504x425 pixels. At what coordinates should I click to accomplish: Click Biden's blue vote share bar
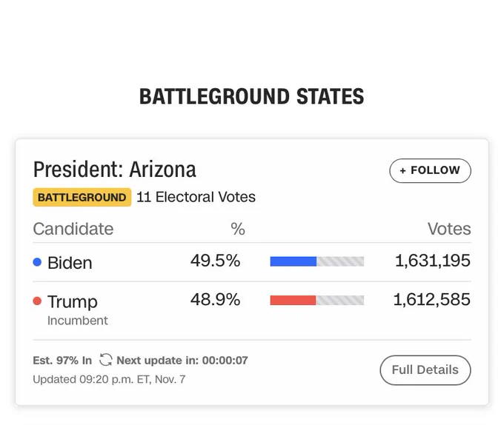point(294,261)
